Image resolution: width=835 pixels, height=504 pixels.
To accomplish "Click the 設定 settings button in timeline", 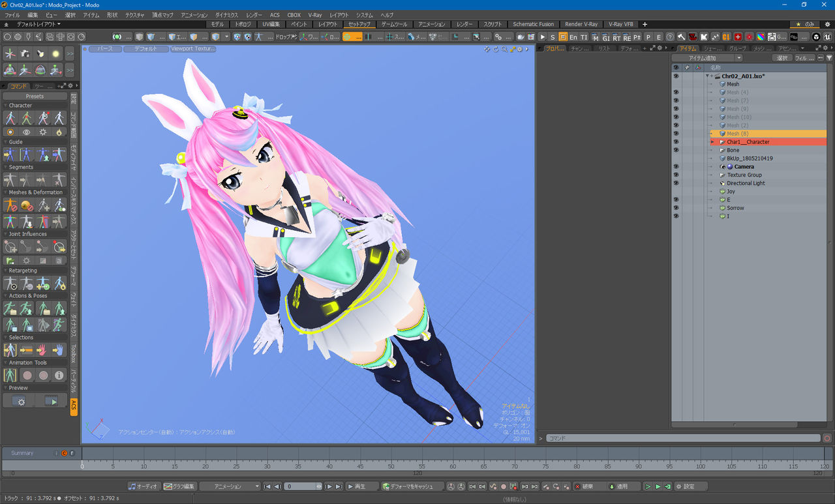I will [691, 486].
